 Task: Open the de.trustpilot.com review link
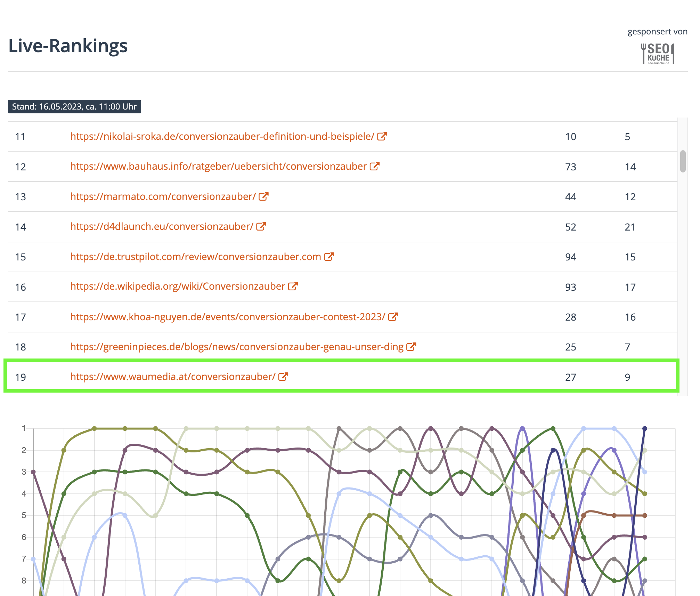point(195,257)
